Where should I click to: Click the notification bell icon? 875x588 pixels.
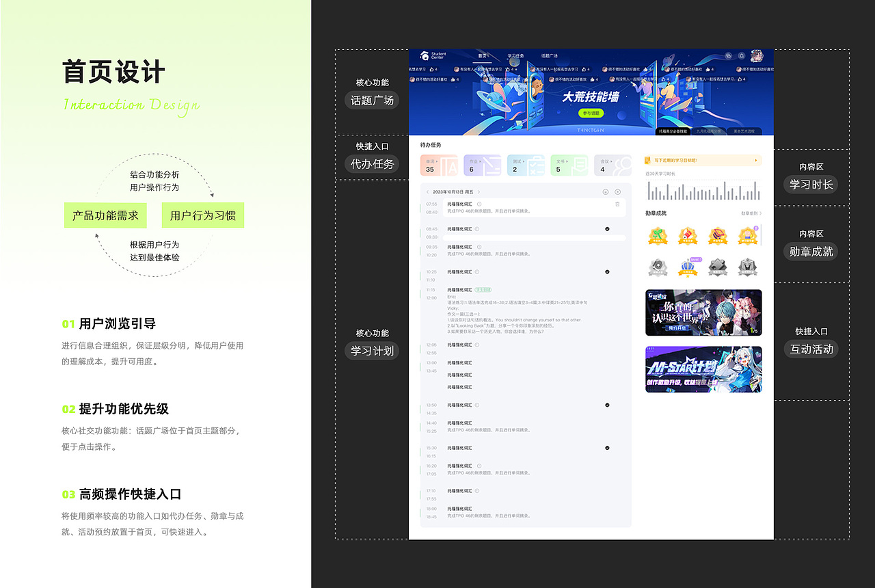click(x=742, y=56)
